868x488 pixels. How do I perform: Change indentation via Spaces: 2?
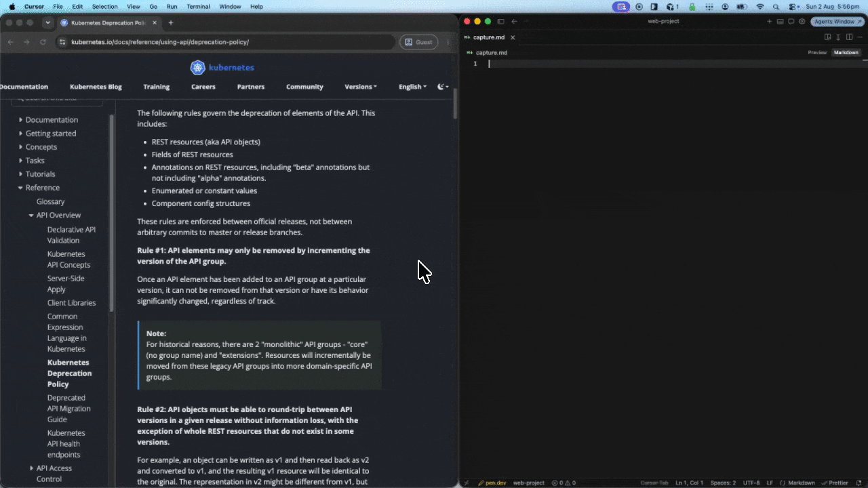[723, 483]
